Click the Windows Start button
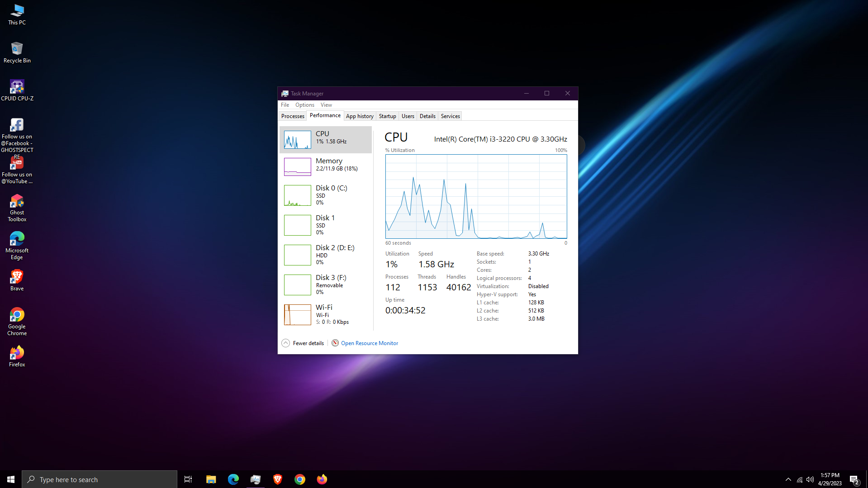The height and width of the screenshot is (488, 868). pyautogui.click(x=11, y=479)
